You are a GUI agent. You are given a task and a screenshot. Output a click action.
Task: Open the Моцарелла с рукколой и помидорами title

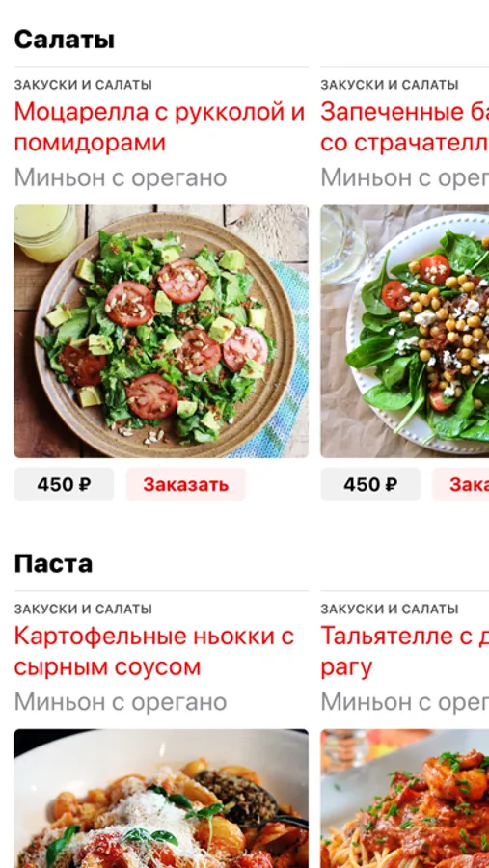pos(159,127)
